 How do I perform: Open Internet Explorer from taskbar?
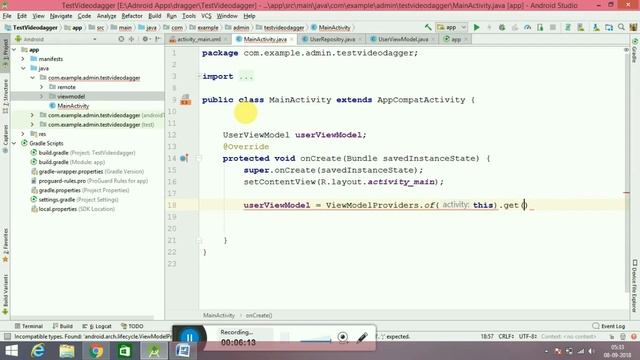[38, 351]
